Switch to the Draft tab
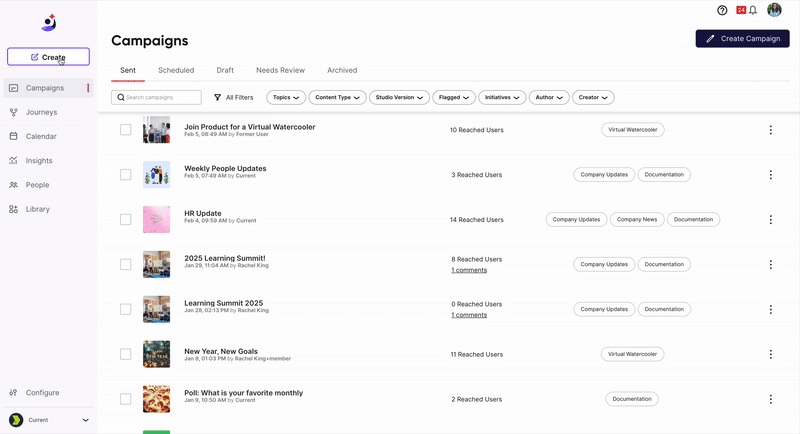 click(225, 70)
